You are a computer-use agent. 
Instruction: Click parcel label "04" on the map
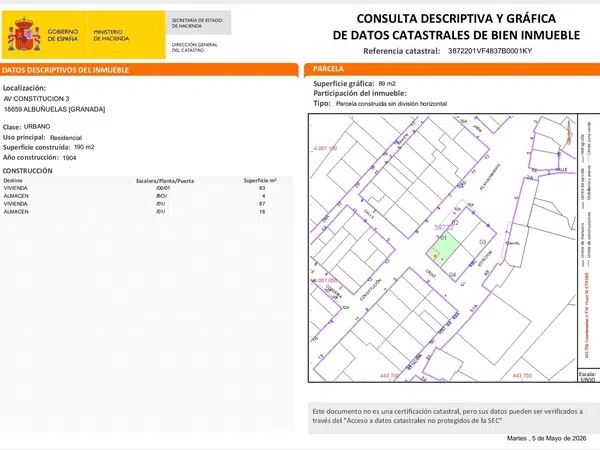pos(452,274)
